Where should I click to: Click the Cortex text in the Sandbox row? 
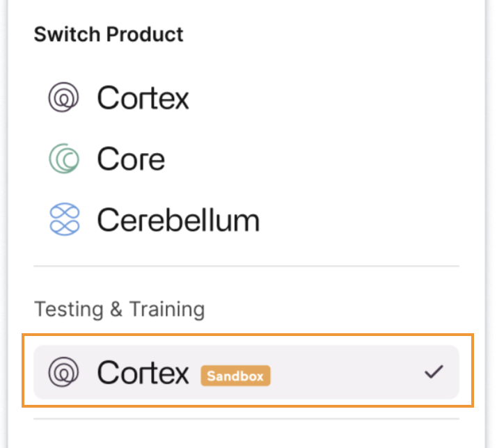143,373
